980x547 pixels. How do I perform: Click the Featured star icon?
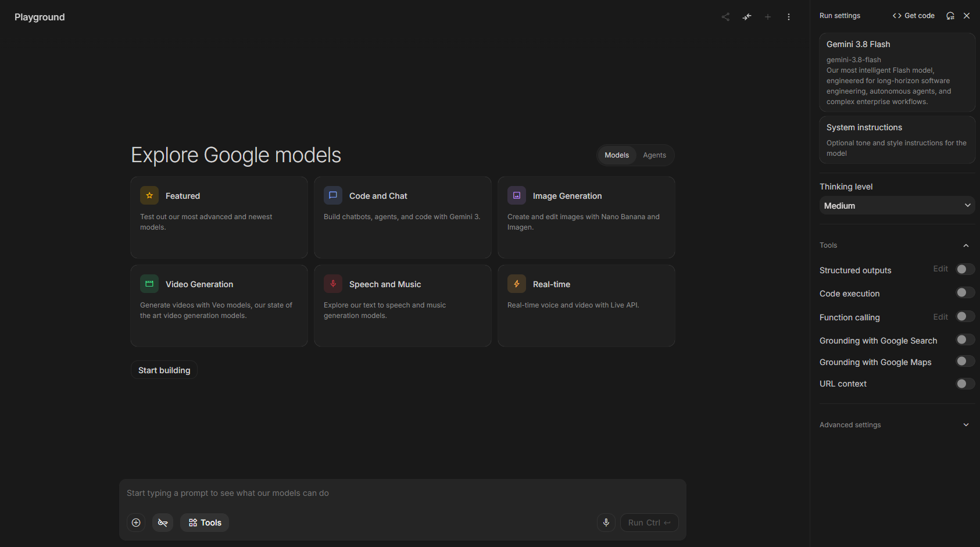pos(149,195)
